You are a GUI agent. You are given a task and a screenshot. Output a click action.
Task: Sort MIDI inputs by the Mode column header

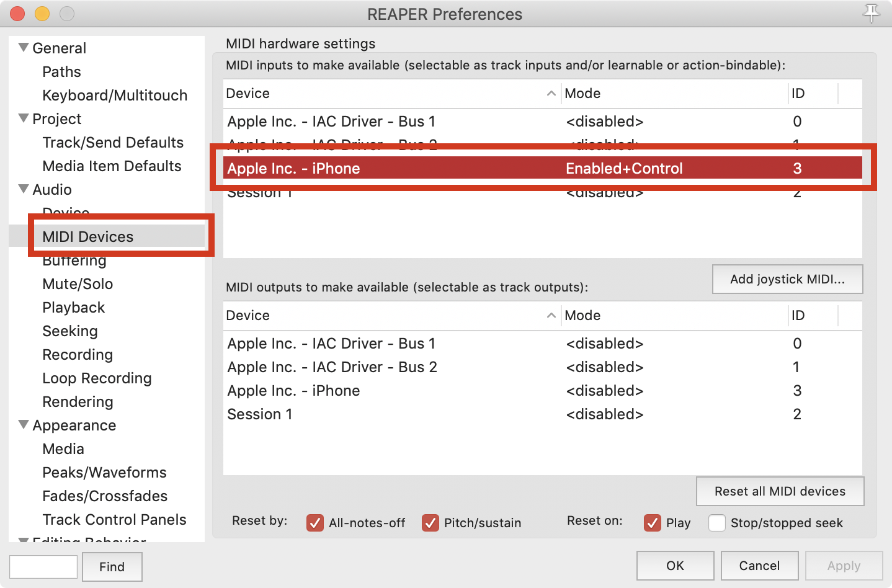click(x=675, y=94)
